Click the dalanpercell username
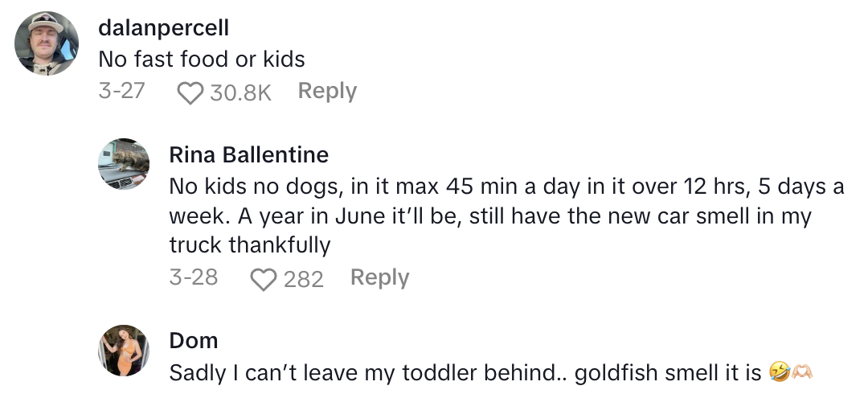 [163, 27]
